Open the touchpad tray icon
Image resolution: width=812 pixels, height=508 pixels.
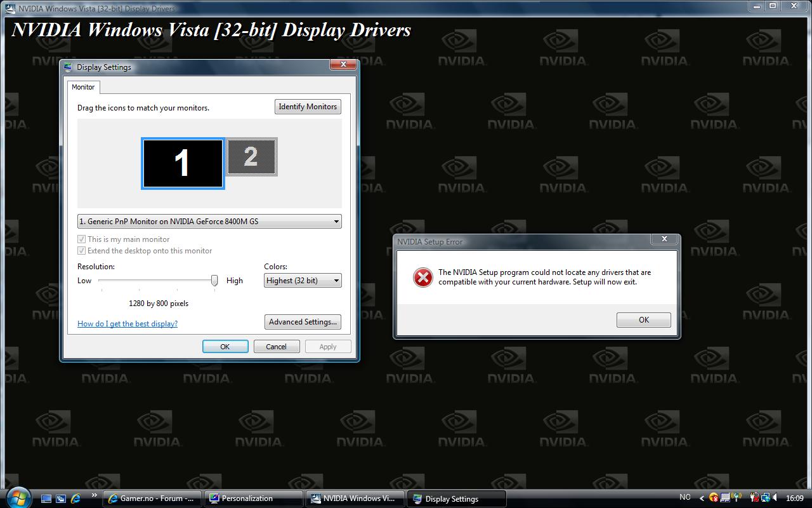point(725,498)
